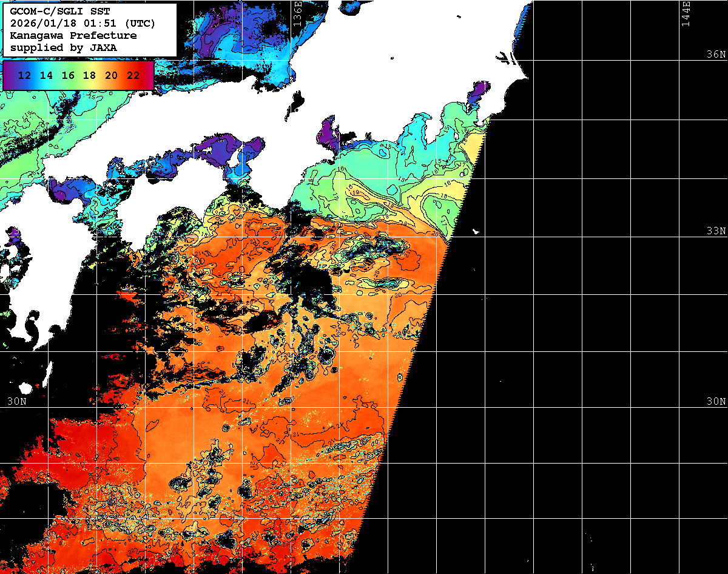
Task: Click the 16 mark on the SST legend
Action: click(x=68, y=76)
